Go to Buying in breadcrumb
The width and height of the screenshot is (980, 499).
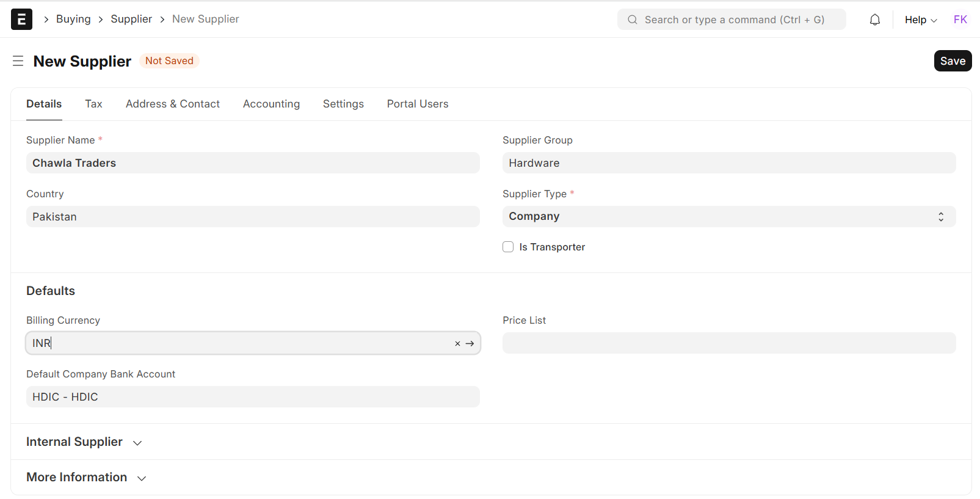coord(73,19)
